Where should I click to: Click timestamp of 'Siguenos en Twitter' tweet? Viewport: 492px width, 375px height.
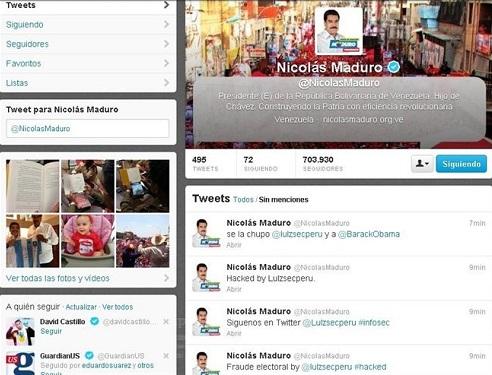pos(477,312)
